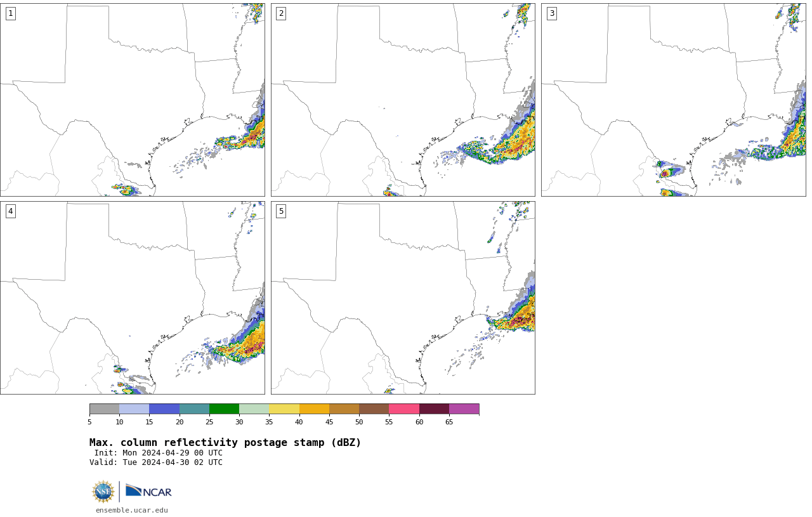Click the panel number 2 label
The width and height of the screenshot is (812, 517).
(281, 13)
